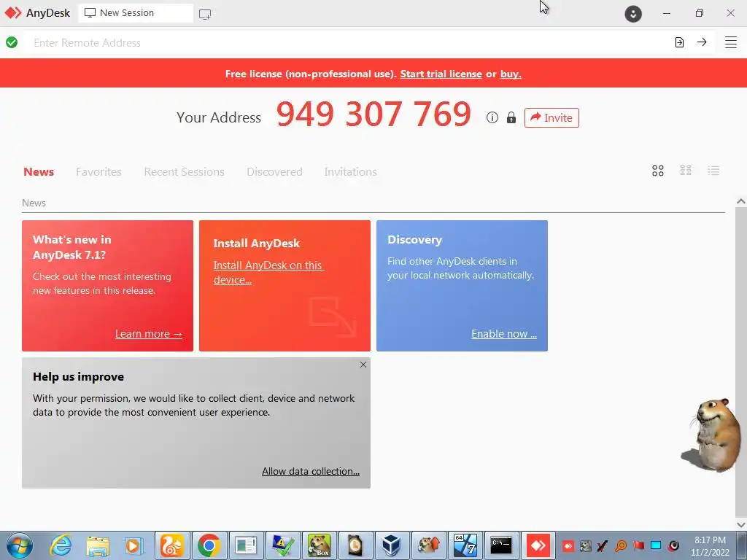Image resolution: width=747 pixels, height=560 pixels.
Task: Click the Invite button
Action: (551, 117)
